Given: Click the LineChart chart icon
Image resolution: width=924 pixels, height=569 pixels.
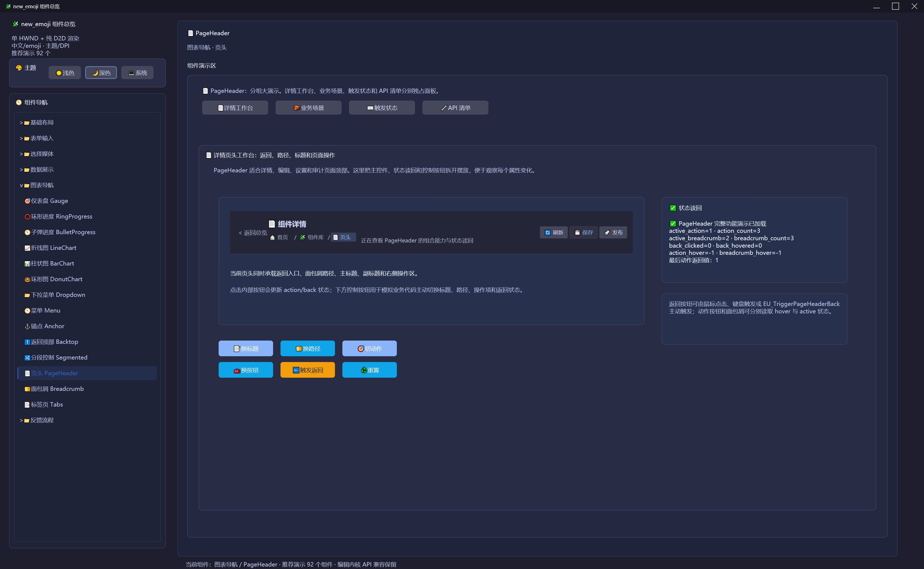Looking at the screenshot, I should point(27,248).
